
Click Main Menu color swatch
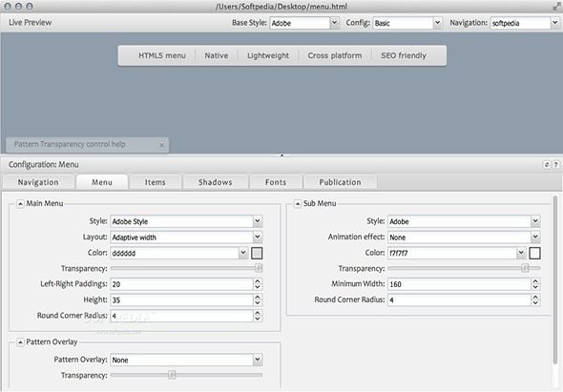pyautogui.click(x=257, y=253)
